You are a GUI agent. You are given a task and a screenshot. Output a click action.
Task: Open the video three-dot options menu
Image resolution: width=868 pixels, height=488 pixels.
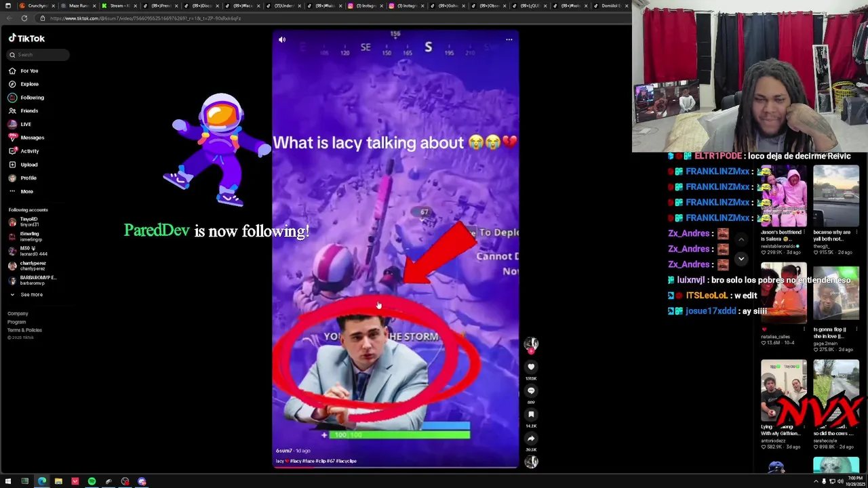click(509, 40)
